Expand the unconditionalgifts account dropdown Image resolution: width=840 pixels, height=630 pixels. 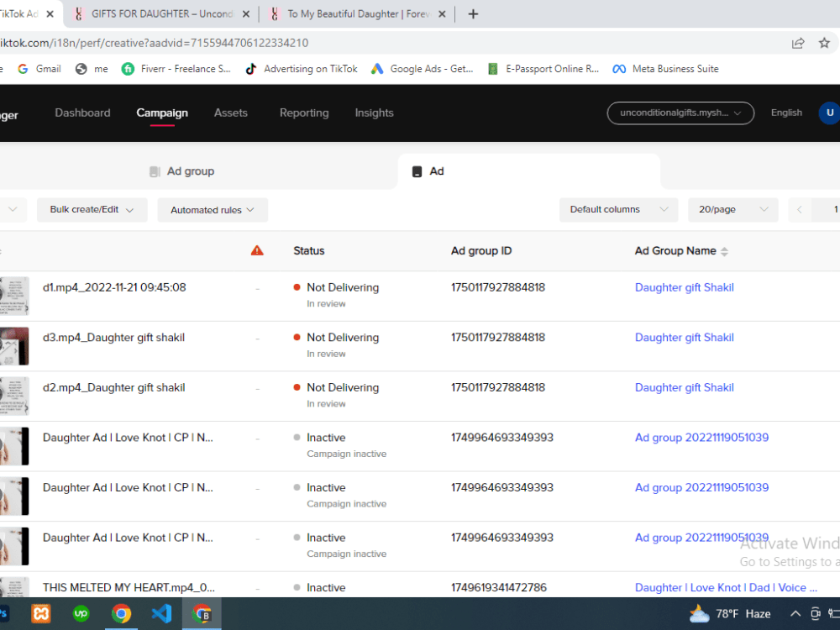click(x=680, y=113)
